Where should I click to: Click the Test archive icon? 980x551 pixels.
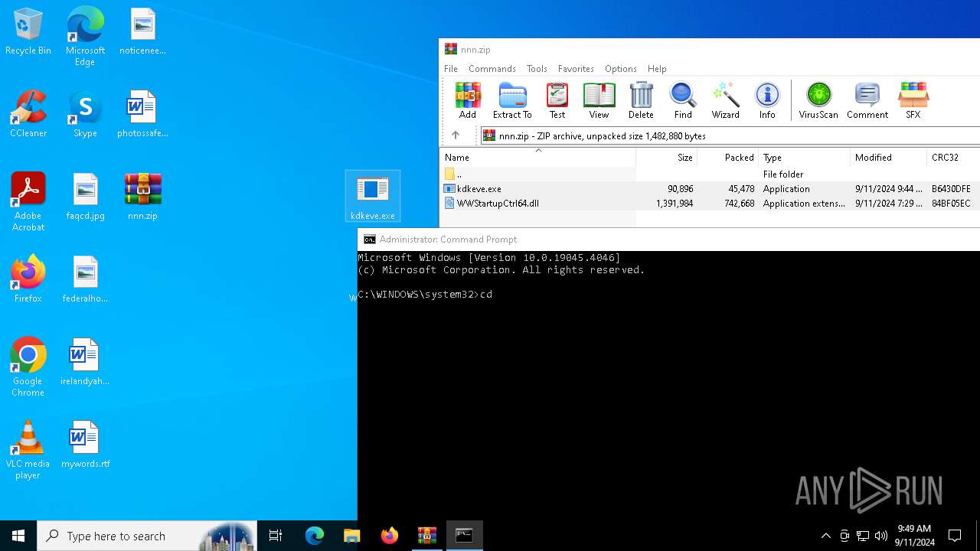coord(557,100)
